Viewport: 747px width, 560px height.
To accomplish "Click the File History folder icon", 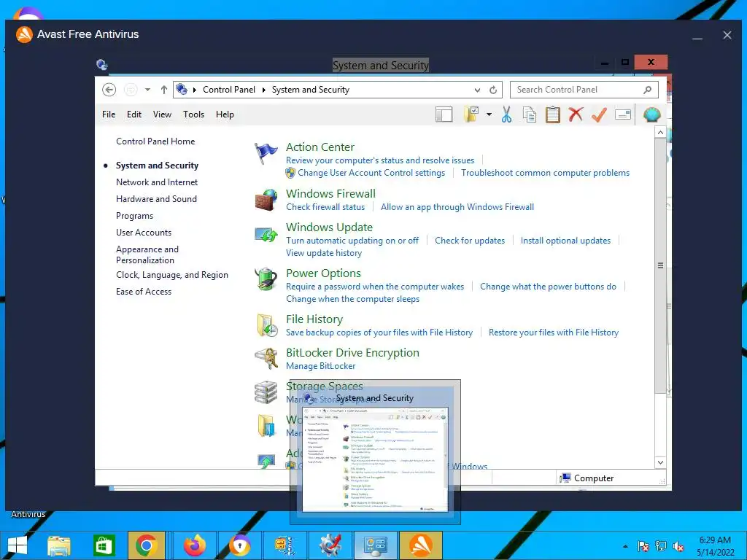I will (x=267, y=325).
